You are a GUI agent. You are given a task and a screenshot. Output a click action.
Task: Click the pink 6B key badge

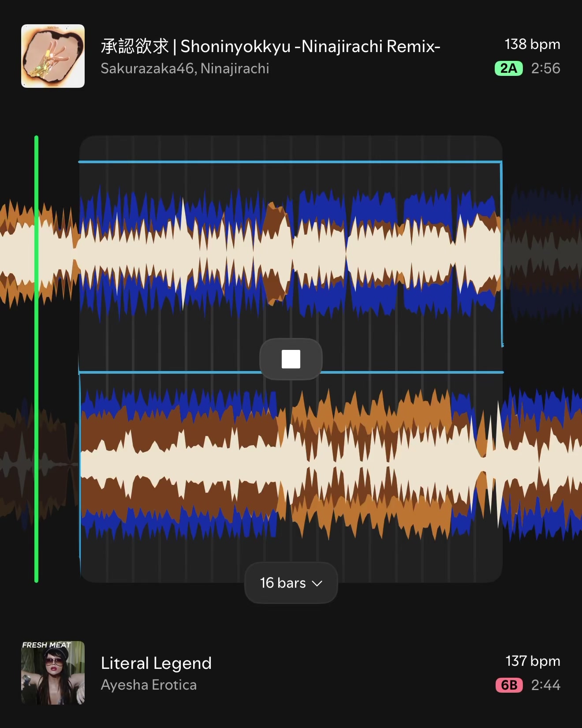509,685
